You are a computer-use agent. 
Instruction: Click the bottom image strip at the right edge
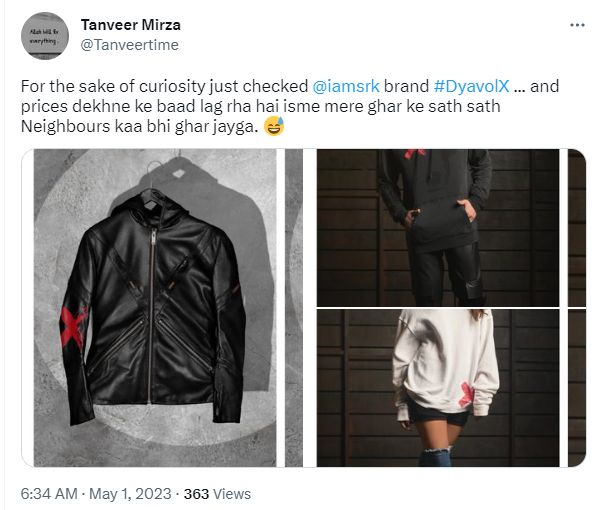point(577,388)
